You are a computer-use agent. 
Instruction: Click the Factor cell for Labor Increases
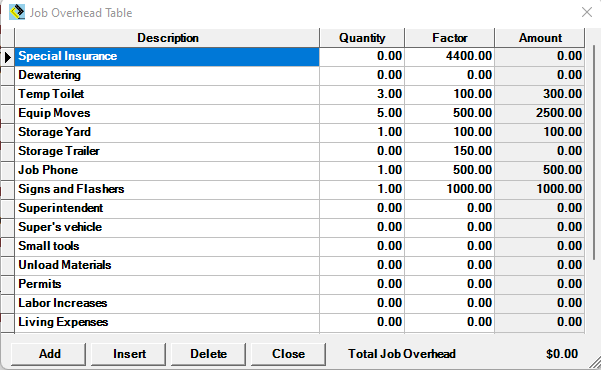point(450,303)
